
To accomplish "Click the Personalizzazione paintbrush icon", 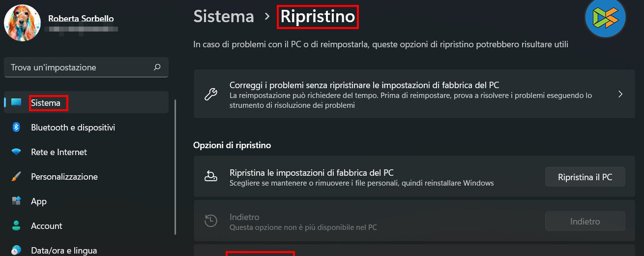I will [x=16, y=177].
